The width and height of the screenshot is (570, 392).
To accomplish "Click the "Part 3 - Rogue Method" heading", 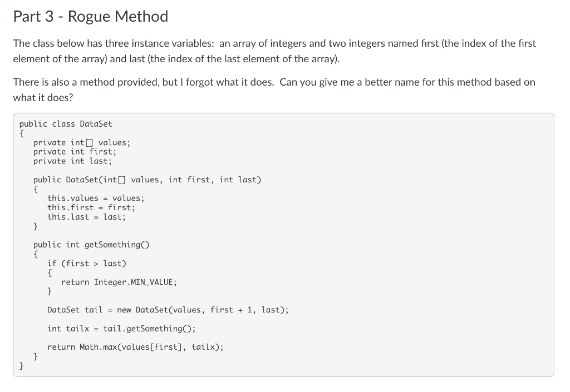I will click(90, 17).
